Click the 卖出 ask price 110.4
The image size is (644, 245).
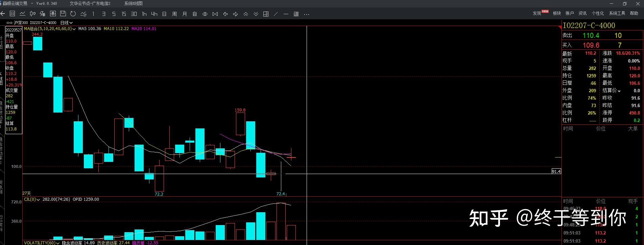point(591,35)
